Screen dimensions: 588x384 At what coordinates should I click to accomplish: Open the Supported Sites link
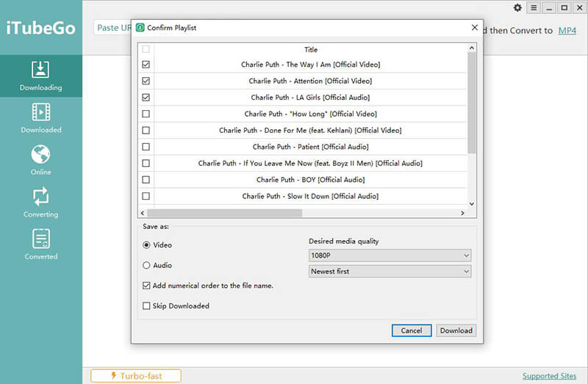[549, 376]
